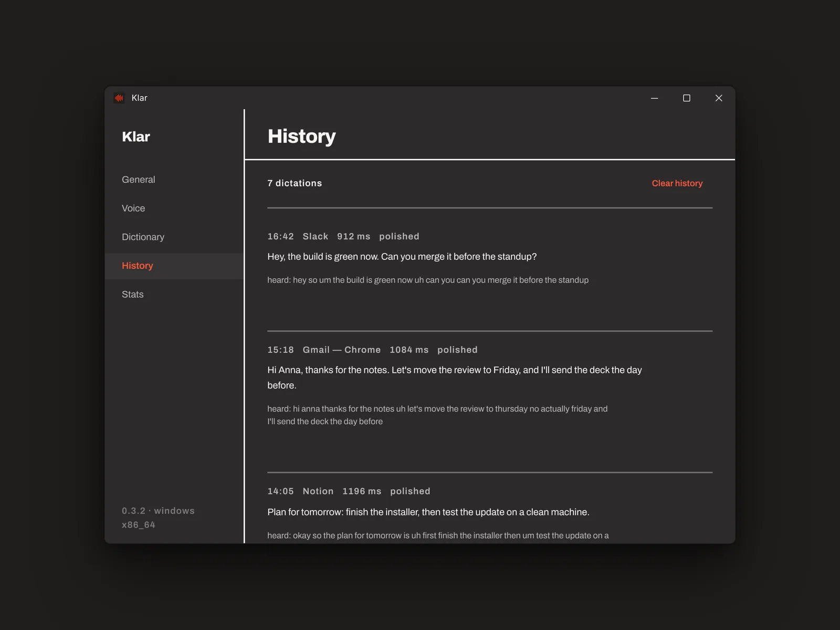The width and height of the screenshot is (840, 630).
Task: Click the heard transcript about the standup
Action: coord(428,280)
